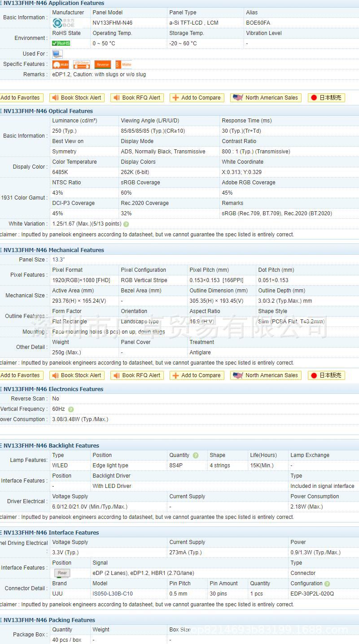Click white coordinate X:0.313; Y:0.329
The image size is (359, 644).
pos(241,172)
